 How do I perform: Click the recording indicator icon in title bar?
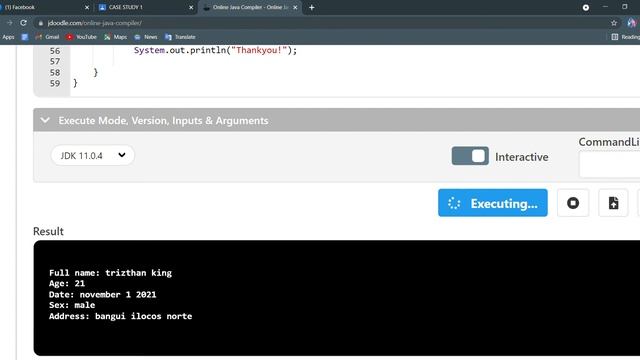[585, 7]
